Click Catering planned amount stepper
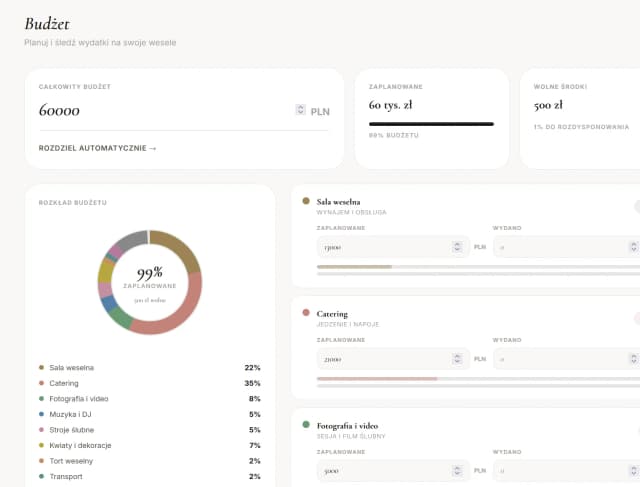 click(x=457, y=358)
